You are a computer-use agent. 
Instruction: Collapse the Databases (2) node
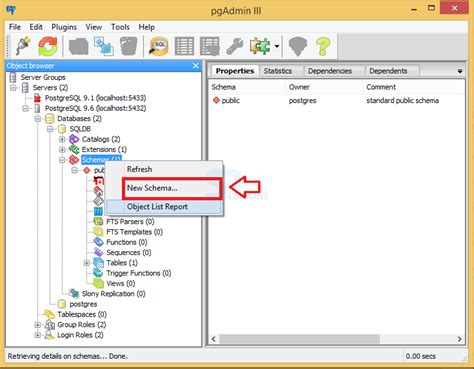[38, 119]
